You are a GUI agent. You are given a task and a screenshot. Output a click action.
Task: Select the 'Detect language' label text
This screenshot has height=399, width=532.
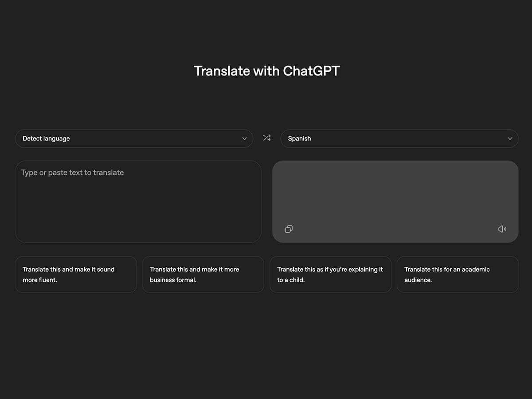46,139
